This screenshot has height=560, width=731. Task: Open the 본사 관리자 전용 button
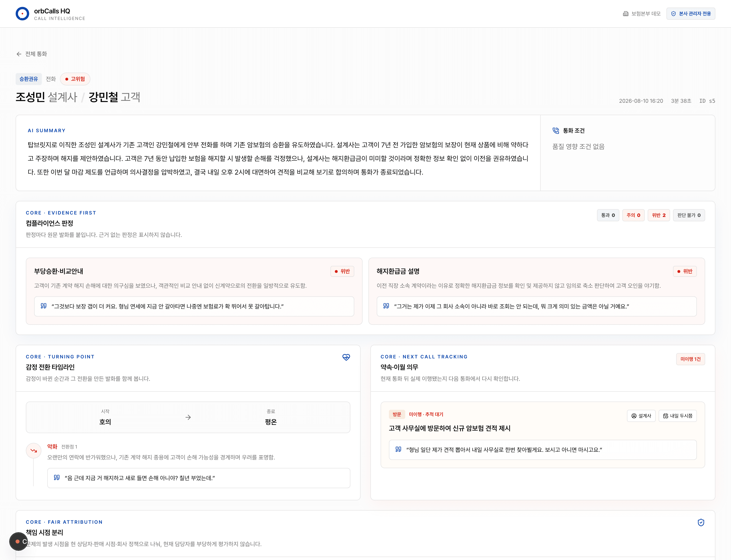pyautogui.click(x=691, y=14)
